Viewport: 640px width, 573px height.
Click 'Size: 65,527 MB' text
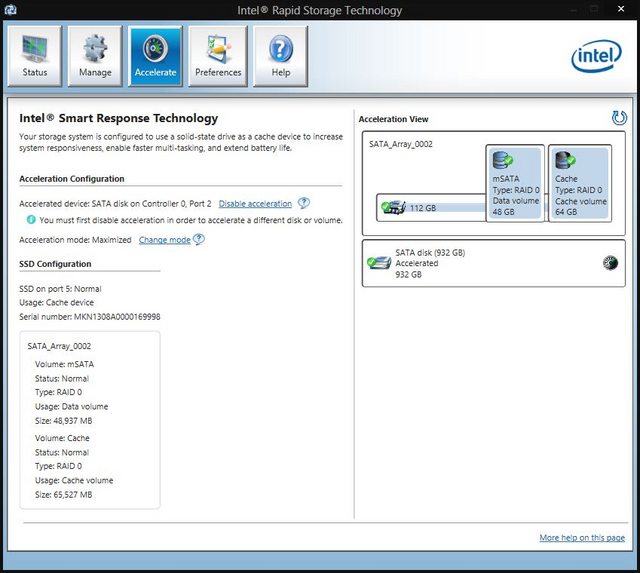64,495
